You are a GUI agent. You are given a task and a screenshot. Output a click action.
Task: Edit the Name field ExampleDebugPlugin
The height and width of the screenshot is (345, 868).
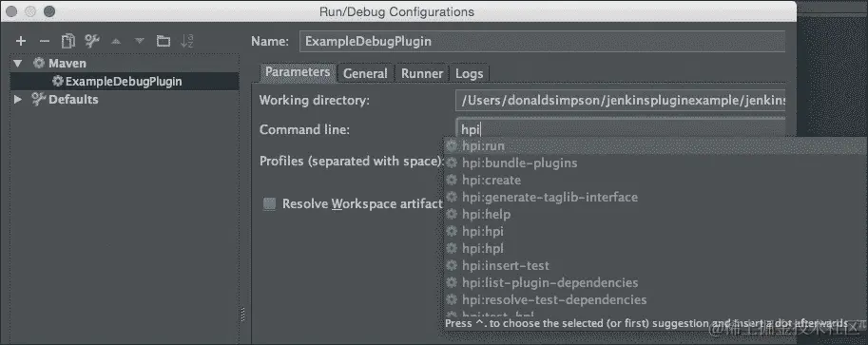click(542, 42)
